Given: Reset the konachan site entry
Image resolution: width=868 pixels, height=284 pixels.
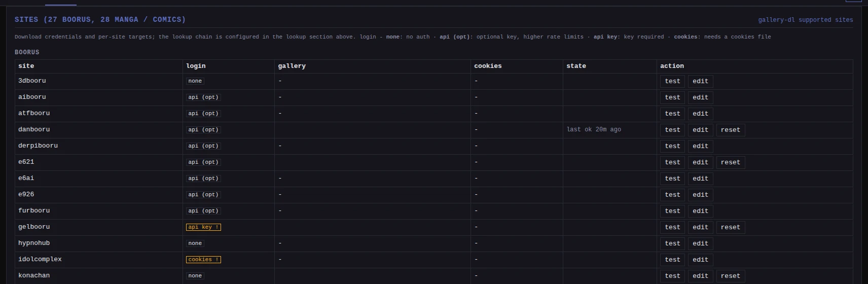Looking at the screenshot, I should tap(730, 276).
